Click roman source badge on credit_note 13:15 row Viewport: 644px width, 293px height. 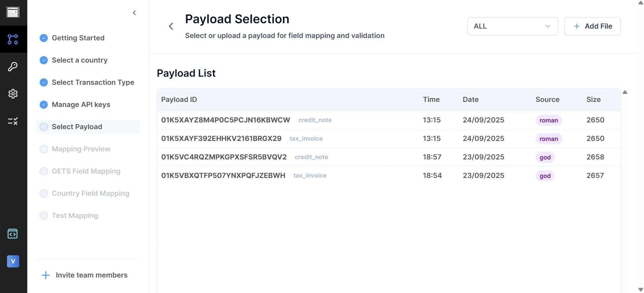[549, 120]
